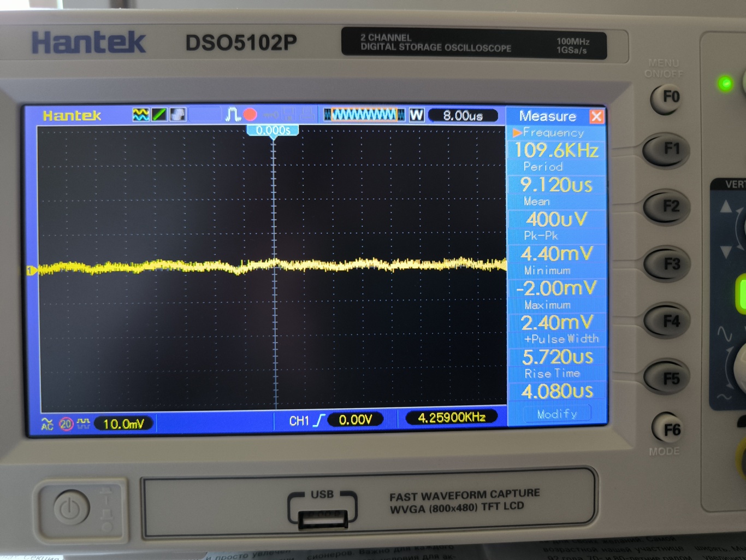
Task: Click the Hantek logo on the screen
Action: 72,116
